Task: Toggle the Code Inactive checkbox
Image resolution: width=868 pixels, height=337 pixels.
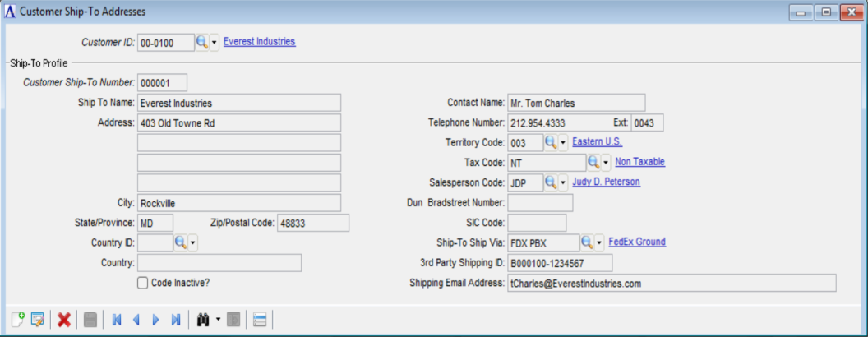Action: [143, 283]
